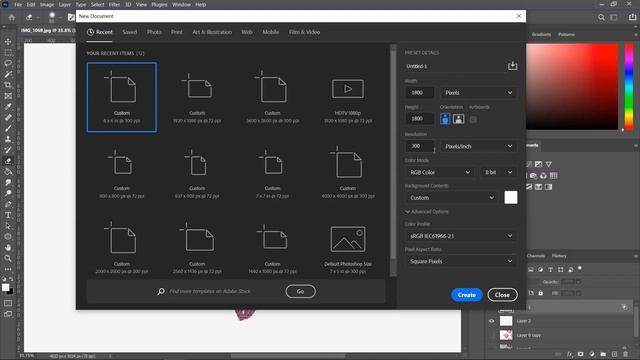This screenshot has height=360, width=640.
Task: Toggle the lock-all padlock in Layers panel
Action: tap(540, 293)
